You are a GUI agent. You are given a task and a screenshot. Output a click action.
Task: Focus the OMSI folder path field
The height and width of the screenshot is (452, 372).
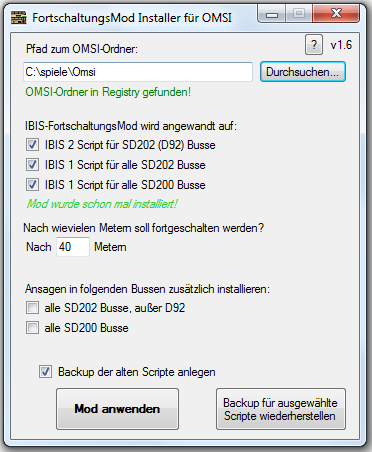click(x=138, y=72)
